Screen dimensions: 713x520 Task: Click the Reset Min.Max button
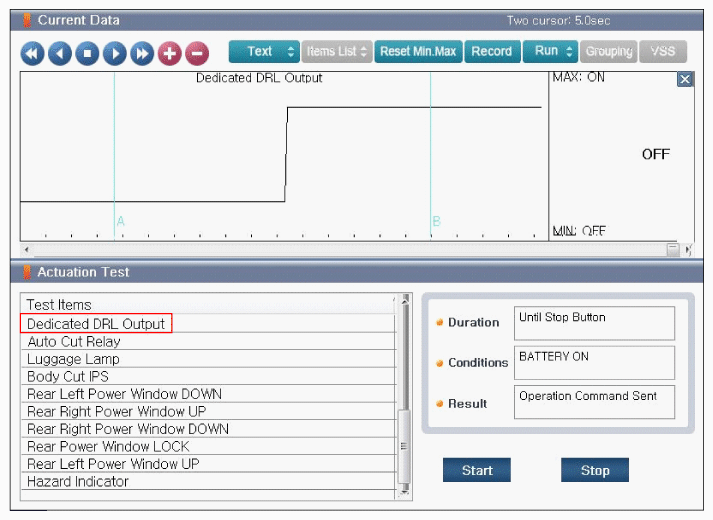point(418,51)
